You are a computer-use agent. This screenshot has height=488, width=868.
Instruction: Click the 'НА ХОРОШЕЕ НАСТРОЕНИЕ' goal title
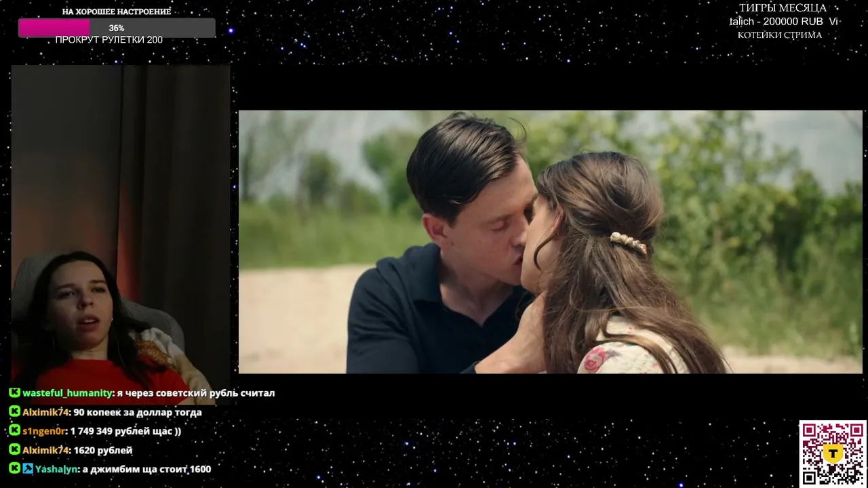(x=117, y=12)
